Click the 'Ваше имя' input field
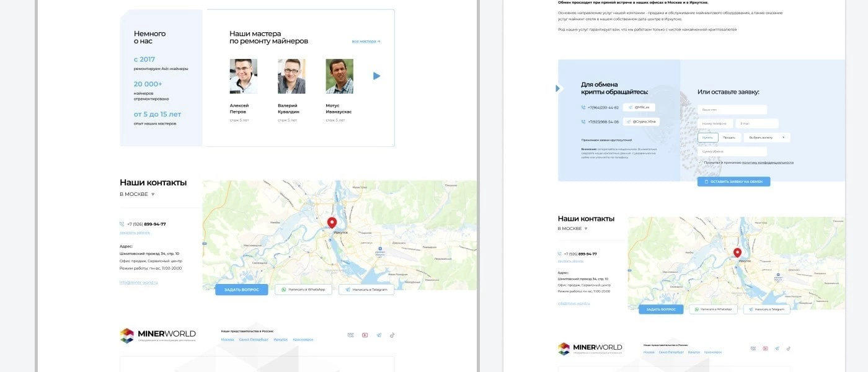The image size is (868, 372). click(732, 110)
